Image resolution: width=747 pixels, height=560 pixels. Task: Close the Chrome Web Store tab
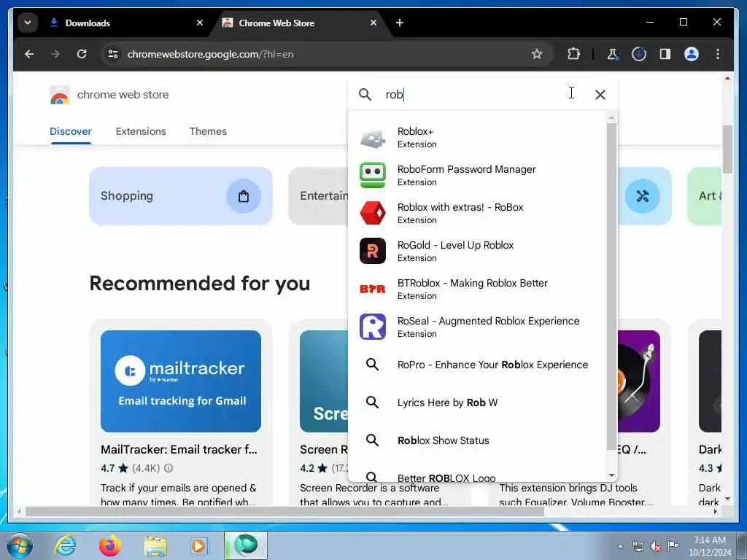pos(373,23)
